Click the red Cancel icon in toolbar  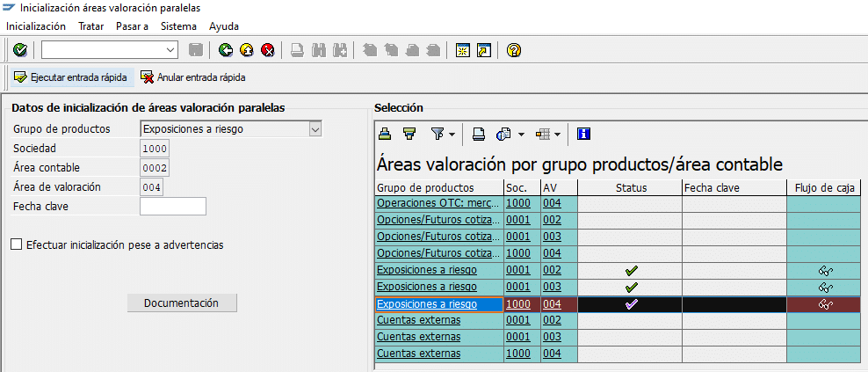(x=268, y=50)
